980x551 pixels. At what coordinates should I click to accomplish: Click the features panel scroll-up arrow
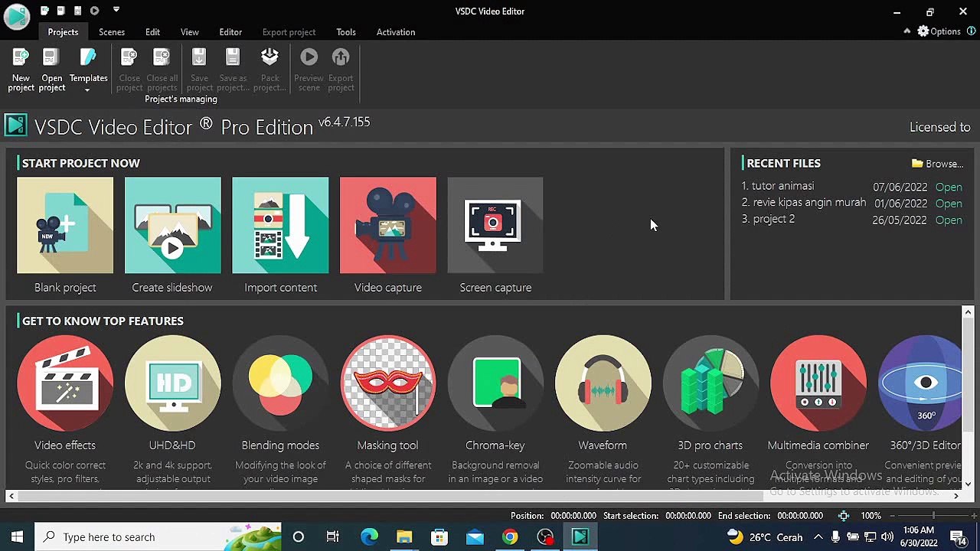pos(968,312)
